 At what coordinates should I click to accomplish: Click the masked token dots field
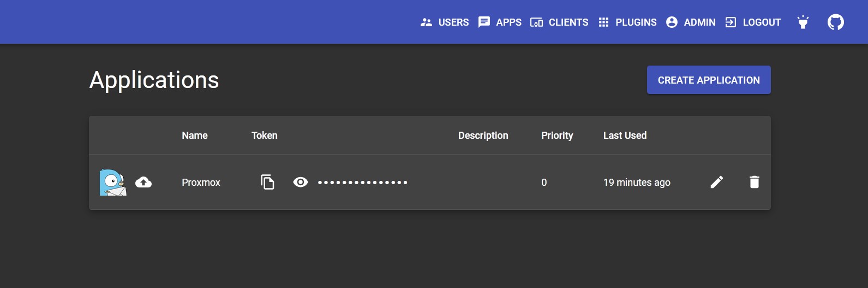tap(363, 182)
